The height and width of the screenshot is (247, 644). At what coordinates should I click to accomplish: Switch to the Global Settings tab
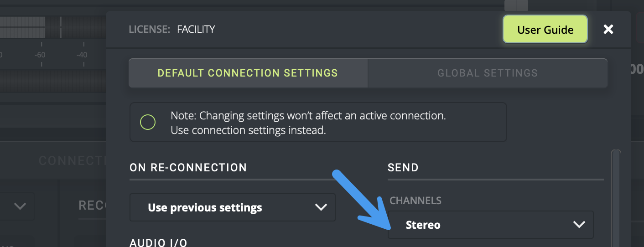tap(487, 73)
